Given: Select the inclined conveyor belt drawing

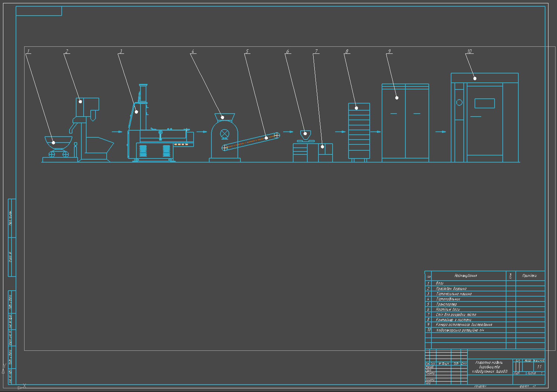Looking at the screenshot, I should click(251, 141).
